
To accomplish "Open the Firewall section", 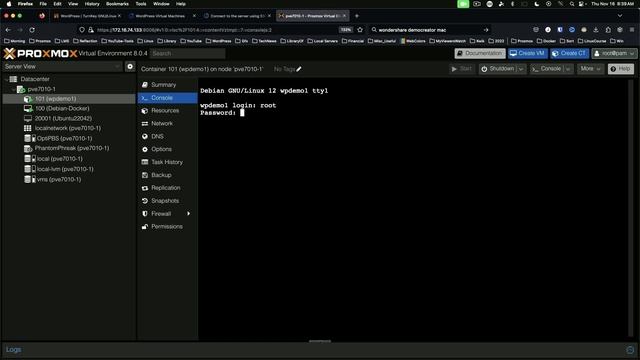I will (161, 214).
